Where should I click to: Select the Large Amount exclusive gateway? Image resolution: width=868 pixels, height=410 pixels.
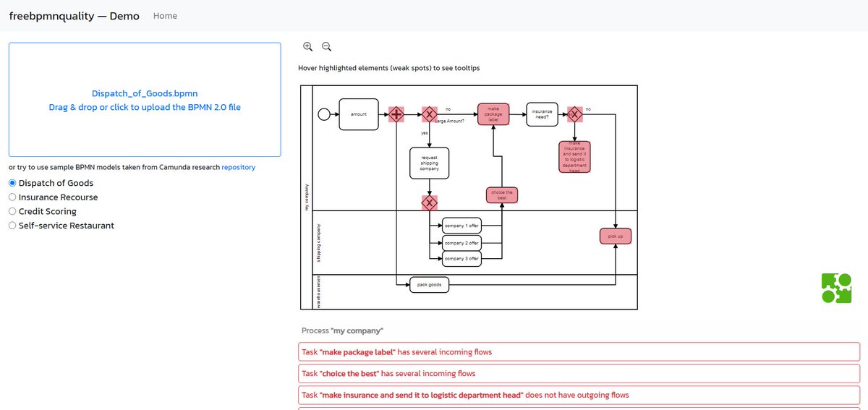(x=430, y=114)
